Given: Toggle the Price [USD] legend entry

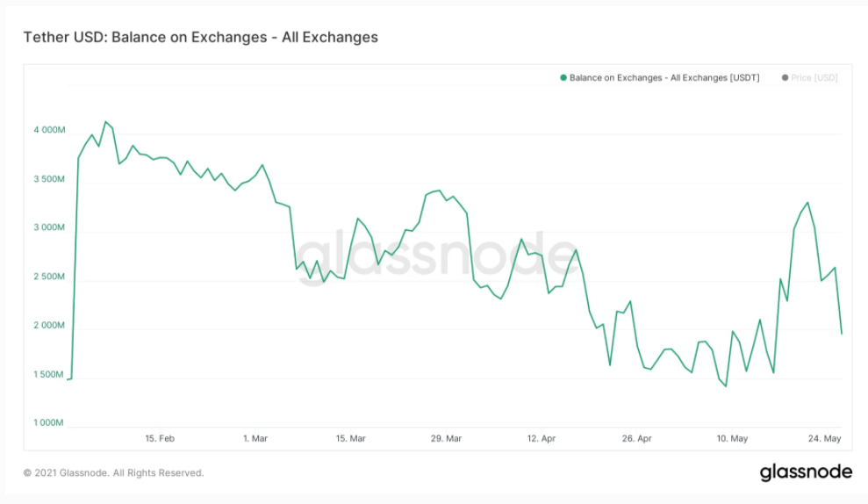Looking at the screenshot, I should [x=810, y=78].
